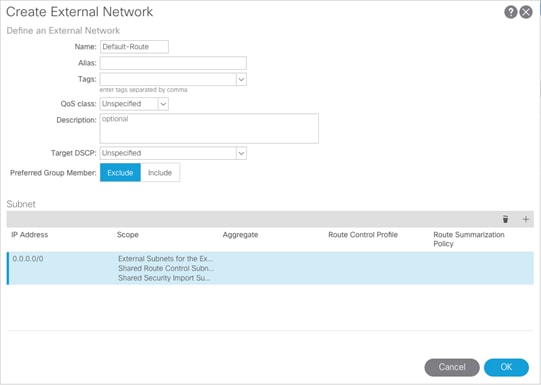541x385 pixels.
Task: Add a subnet with plus icon
Action: coord(525,219)
